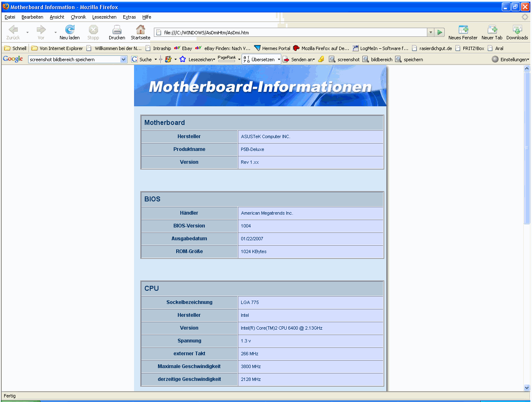Open a Neues Fenster
Image resolution: width=532 pixels, height=402 pixels.
[463, 32]
